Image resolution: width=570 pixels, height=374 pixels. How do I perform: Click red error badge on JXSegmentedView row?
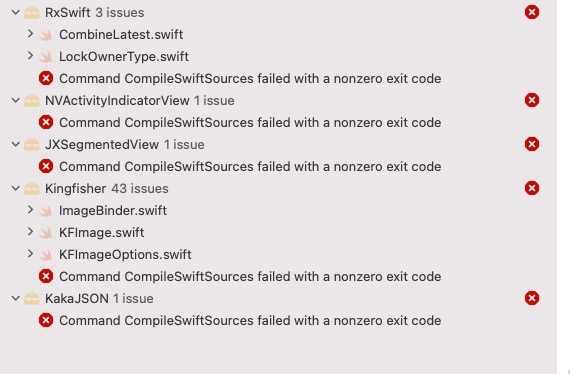coord(531,144)
